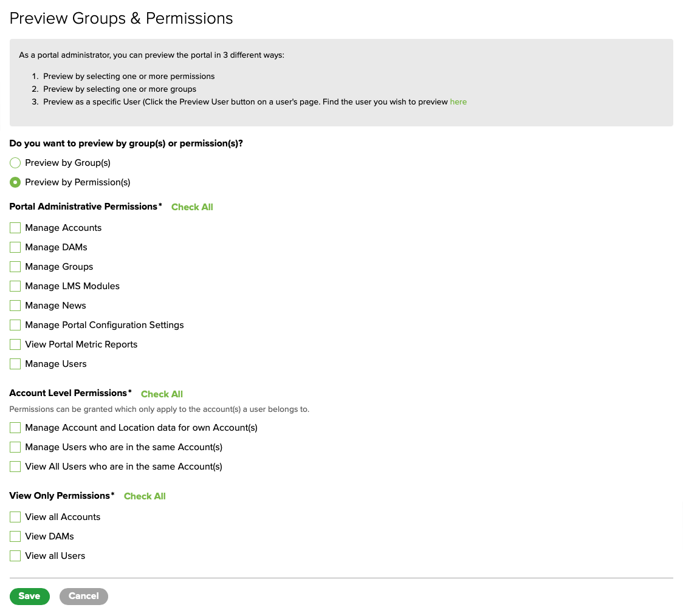683x616 pixels.
Task: Check View Portal Metric Reports
Action: coord(15,344)
